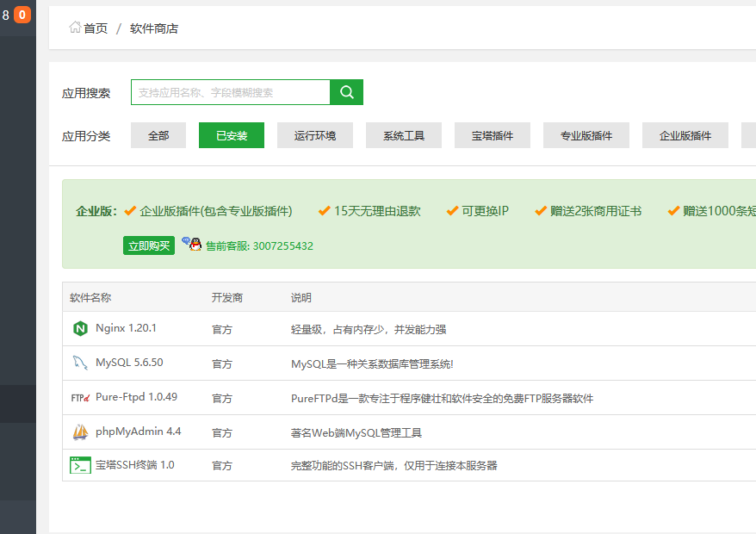Screen dimensions: 756x534
Task: Select the 已安装 category tab
Action: pyautogui.click(x=232, y=135)
